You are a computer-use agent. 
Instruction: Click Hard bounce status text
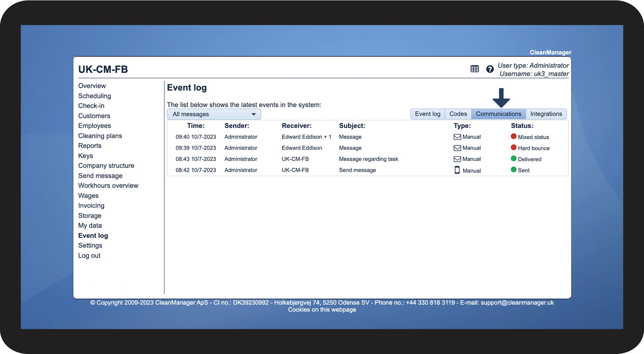pyautogui.click(x=534, y=148)
